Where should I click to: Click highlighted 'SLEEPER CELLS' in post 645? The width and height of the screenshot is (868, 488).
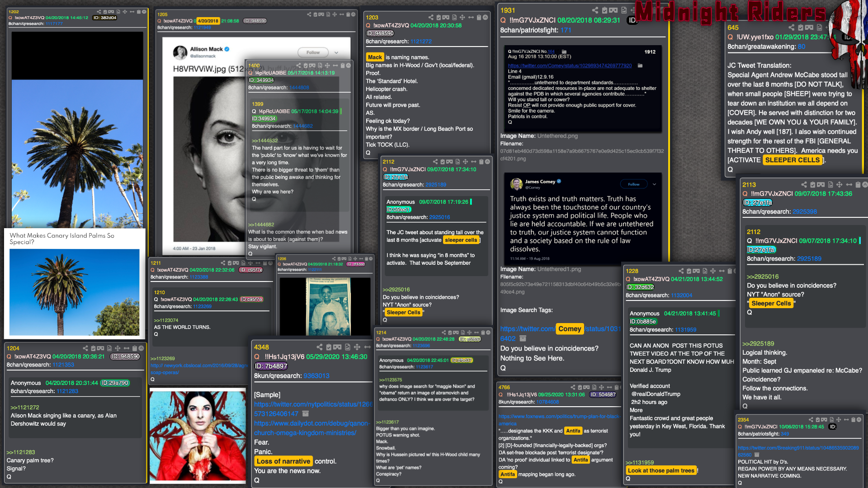tap(793, 160)
